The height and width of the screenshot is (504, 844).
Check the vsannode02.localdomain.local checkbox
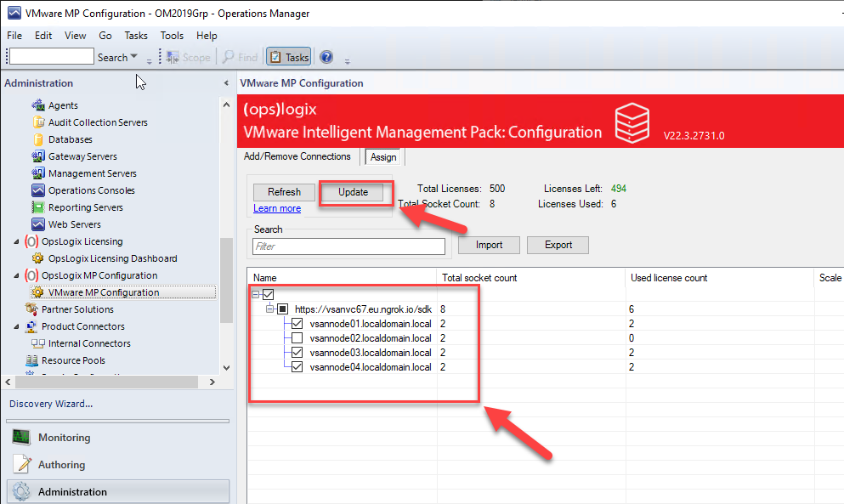[297, 338]
